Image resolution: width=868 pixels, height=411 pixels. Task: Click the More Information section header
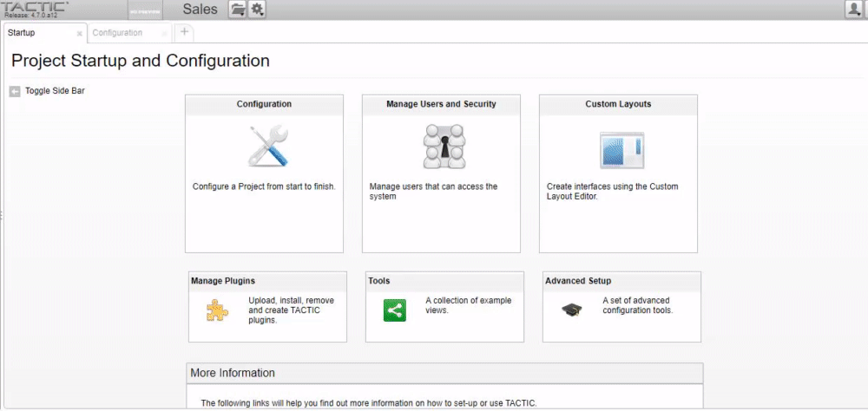pyautogui.click(x=445, y=374)
